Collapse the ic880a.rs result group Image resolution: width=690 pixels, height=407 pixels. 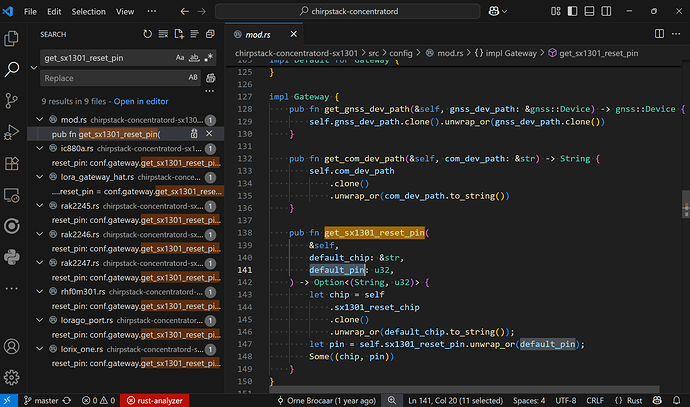click(40, 148)
